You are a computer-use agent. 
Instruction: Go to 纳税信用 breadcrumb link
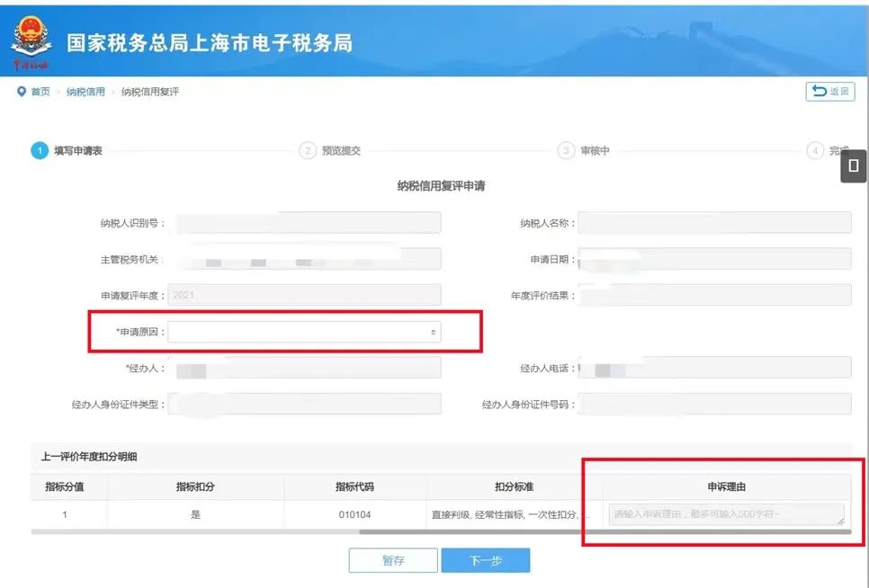click(x=85, y=92)
